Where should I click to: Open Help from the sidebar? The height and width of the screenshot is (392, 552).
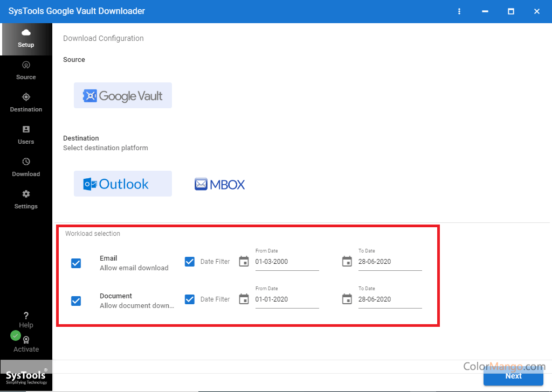pos(26,320)
